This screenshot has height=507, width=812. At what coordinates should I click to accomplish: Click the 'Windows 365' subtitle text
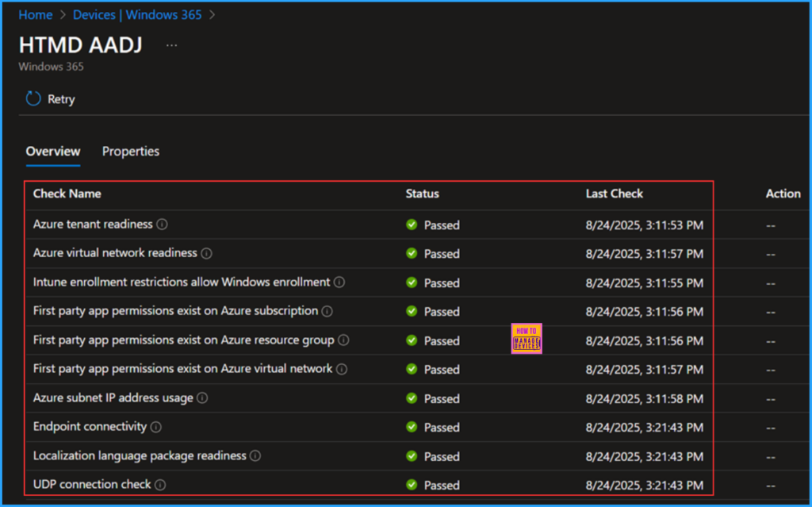pyautogui.click(x=51, y=67)
